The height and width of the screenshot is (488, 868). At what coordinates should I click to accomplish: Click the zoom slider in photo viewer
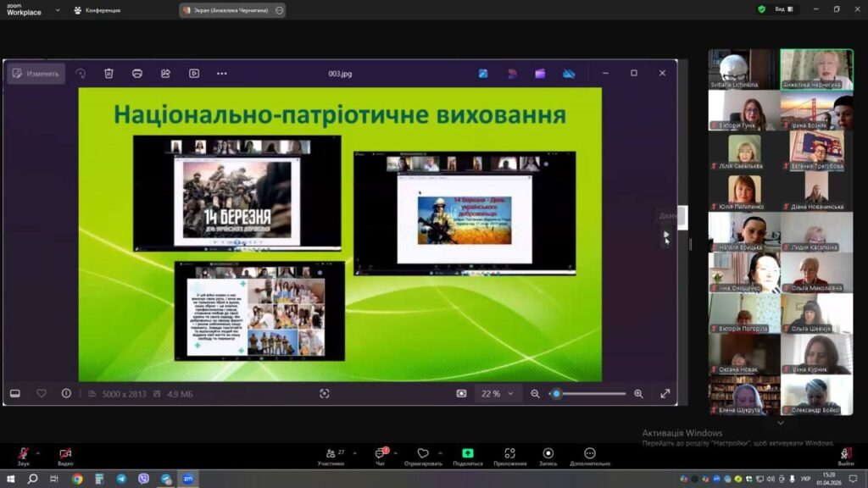[x=589, y=394]
